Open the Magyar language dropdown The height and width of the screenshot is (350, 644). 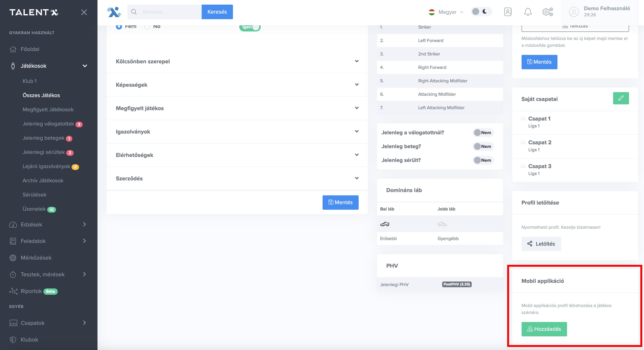pyautogui.click(x=446, y=12)
